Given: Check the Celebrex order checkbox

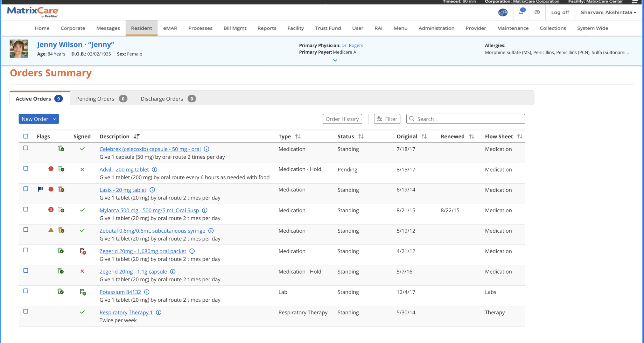Looking at the screenshot, I should pyautogui.click(x=26, y=148).
